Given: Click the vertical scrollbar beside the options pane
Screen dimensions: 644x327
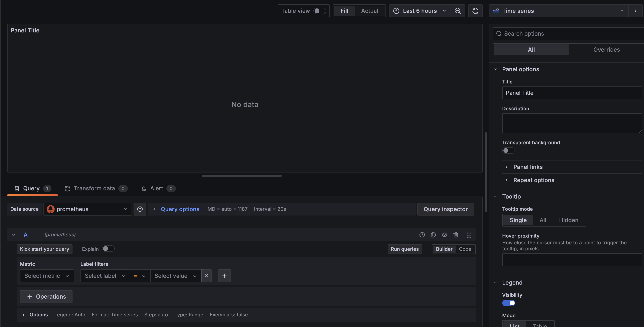Looking at the screenshot, I should point(486,172).
